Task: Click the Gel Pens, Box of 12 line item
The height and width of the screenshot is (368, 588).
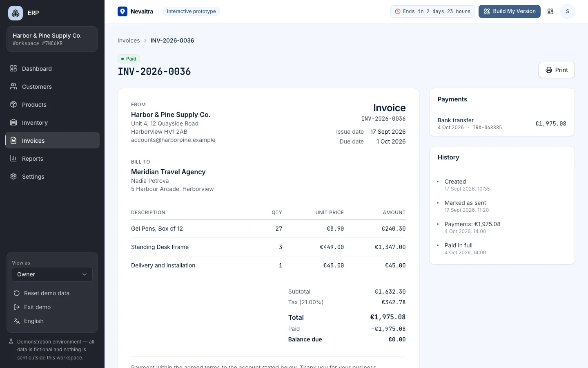Action: 268,229
